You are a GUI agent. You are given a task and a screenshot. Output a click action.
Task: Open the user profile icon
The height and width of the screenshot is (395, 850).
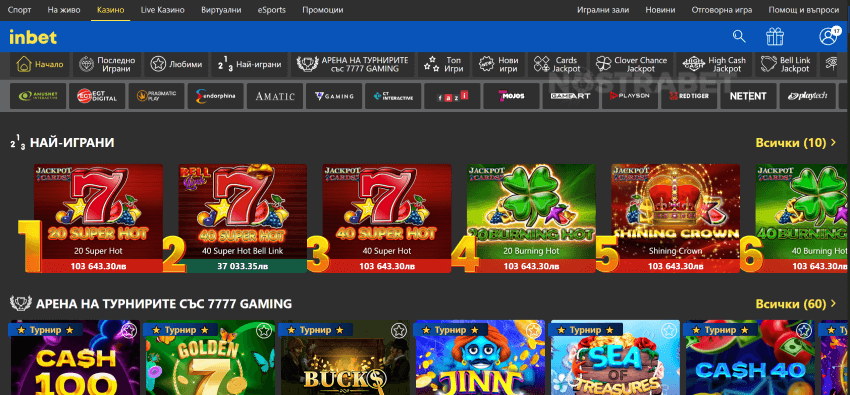(x=828, y=36)
